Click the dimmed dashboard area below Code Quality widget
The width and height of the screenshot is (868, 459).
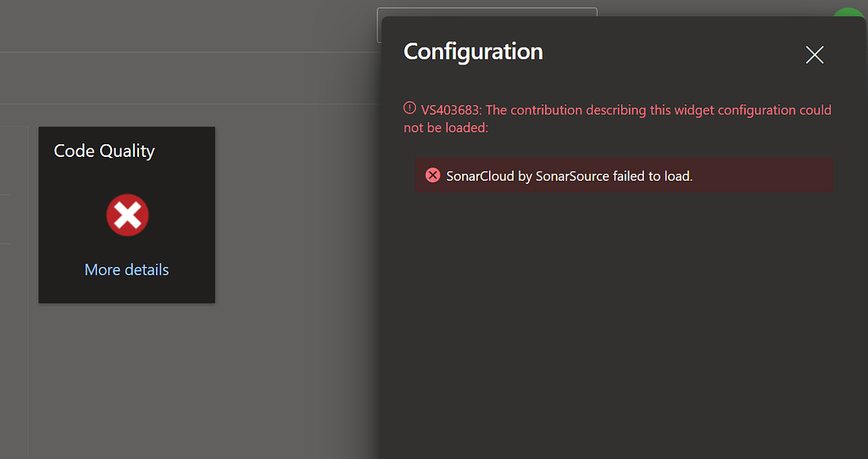tap(170, 382)
